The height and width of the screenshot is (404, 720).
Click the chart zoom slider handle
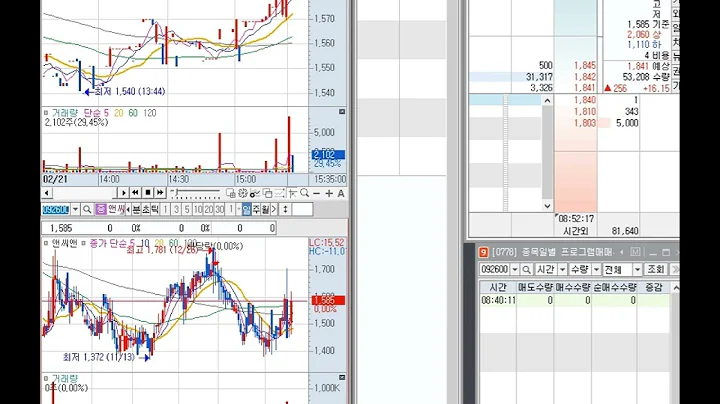pos(176,192)
